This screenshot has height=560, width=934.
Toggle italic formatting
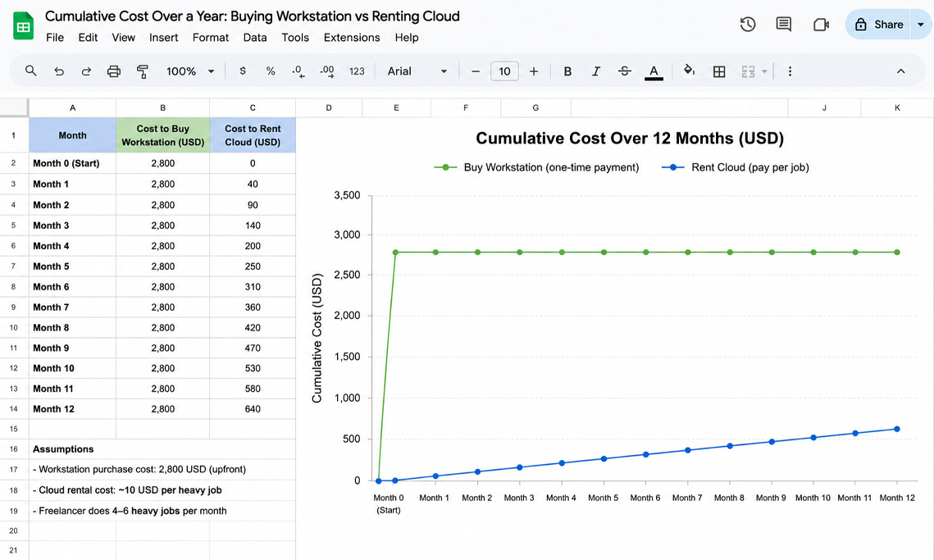point(595,71)
